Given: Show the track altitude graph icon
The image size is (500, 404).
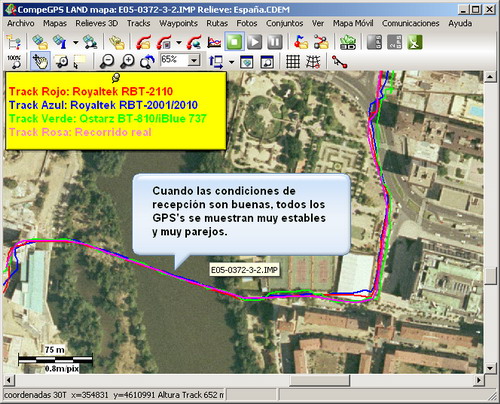Looking at the screenshot, I should coord(214,42).
